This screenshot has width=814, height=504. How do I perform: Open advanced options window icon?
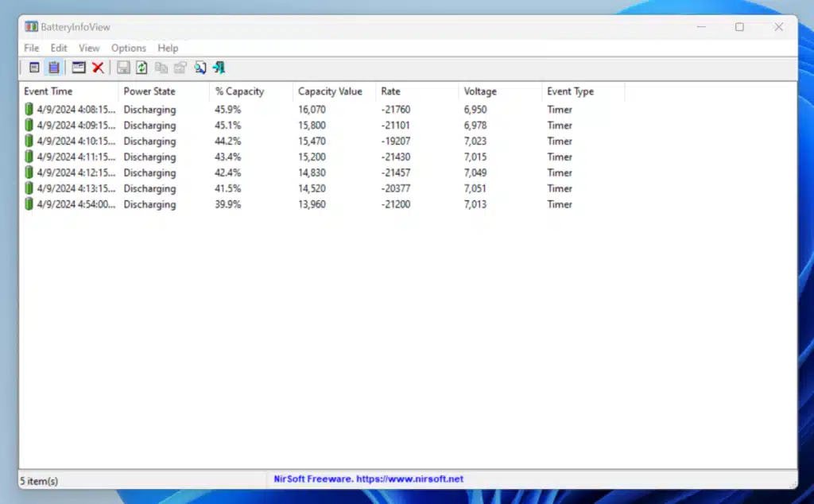79,68
